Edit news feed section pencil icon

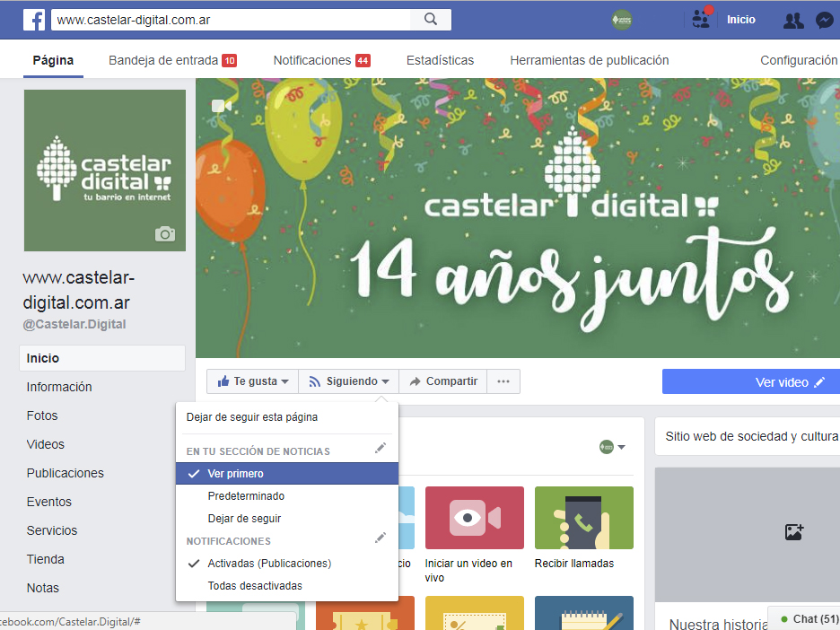click(x=381, y=448)
